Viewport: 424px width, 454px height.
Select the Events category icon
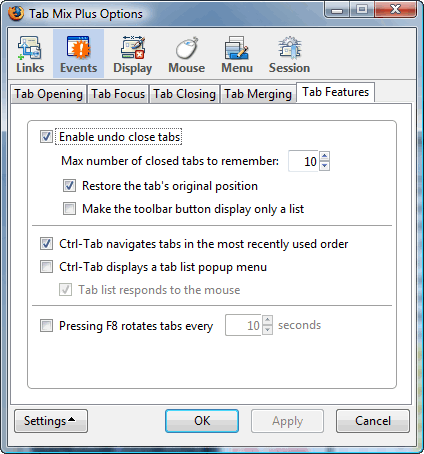(x=79, y=54)
